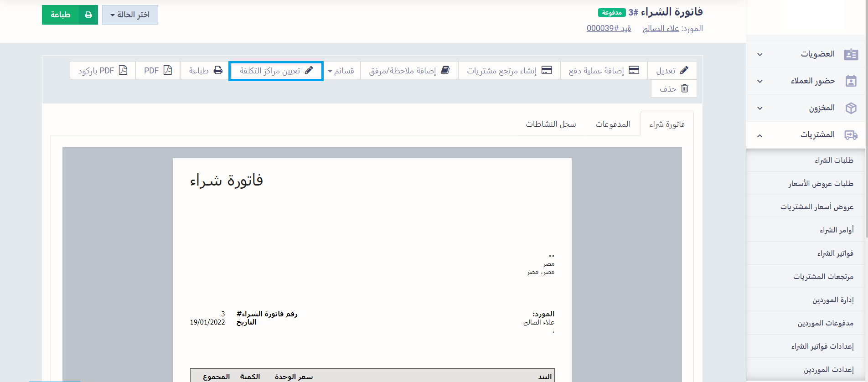The image size is (868, 382).
Task: Open the اختر الحالة status dropdown
Action: point(130,15)
